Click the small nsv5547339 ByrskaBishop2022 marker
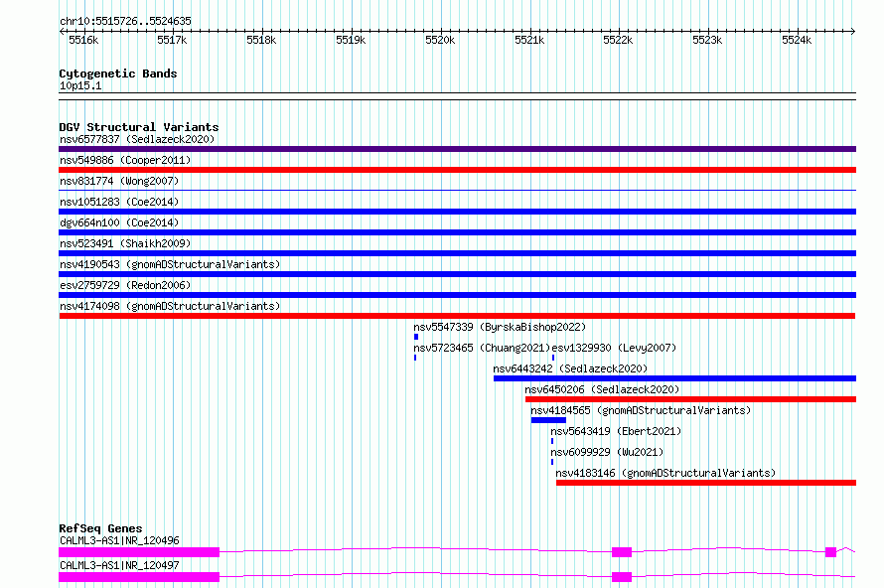This screenshot has width=884, height=588. [x=416, y=337]
